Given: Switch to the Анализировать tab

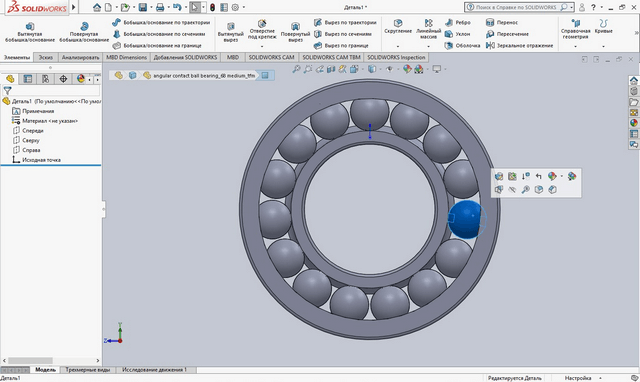Looking at the screenshot, I should 80,58.
